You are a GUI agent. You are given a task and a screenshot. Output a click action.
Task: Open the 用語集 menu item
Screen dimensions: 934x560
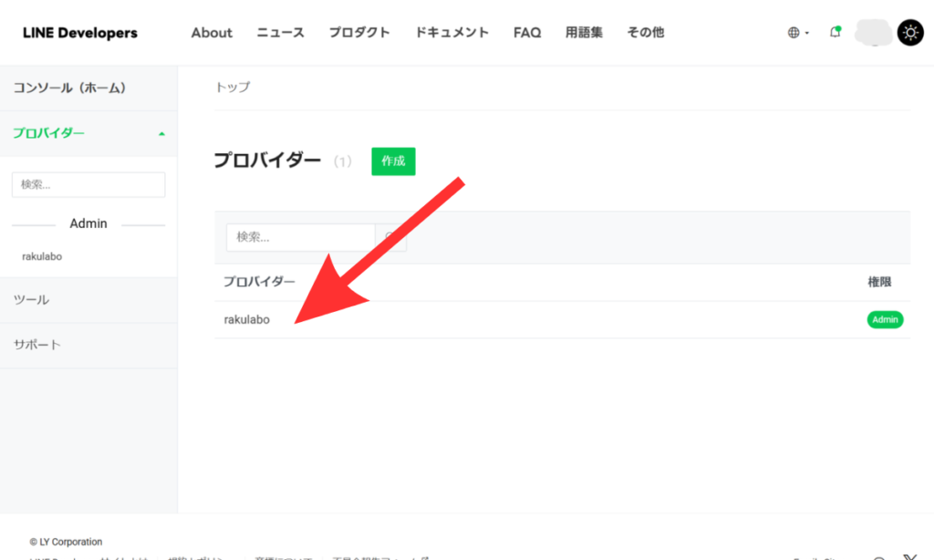[584, 33]
